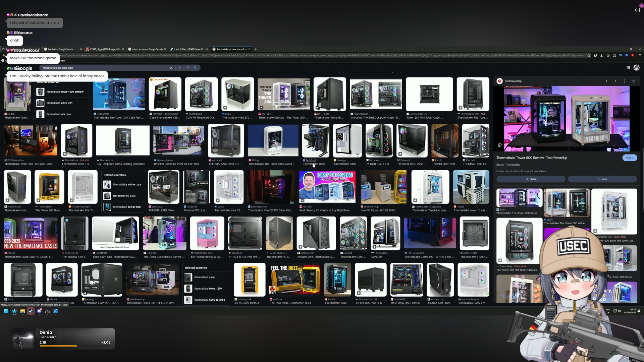Open the browser hamburger menu

point(640,55)
